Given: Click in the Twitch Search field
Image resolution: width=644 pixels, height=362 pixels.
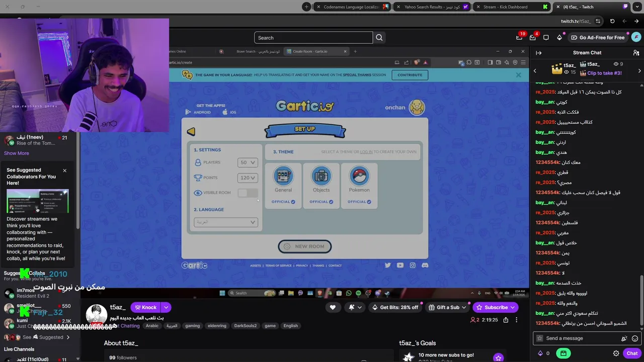Looking at the screenshot, I should (x=313, y=38).
